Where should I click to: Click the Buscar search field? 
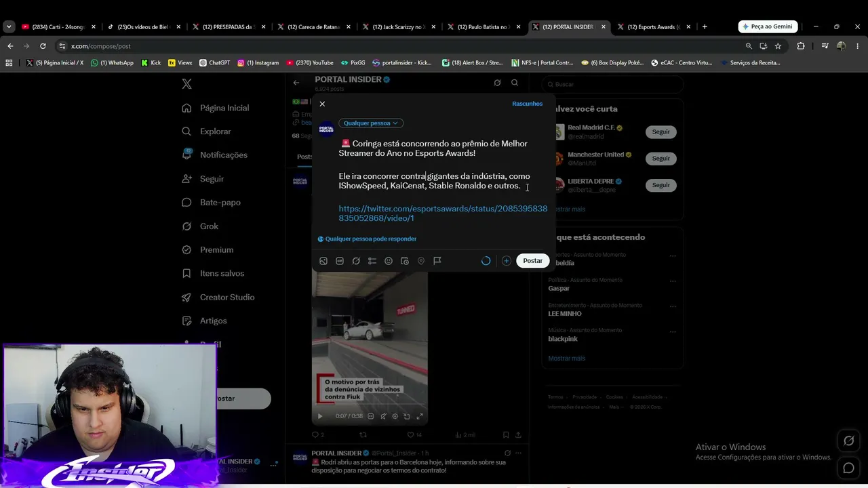tap(612, 84)
